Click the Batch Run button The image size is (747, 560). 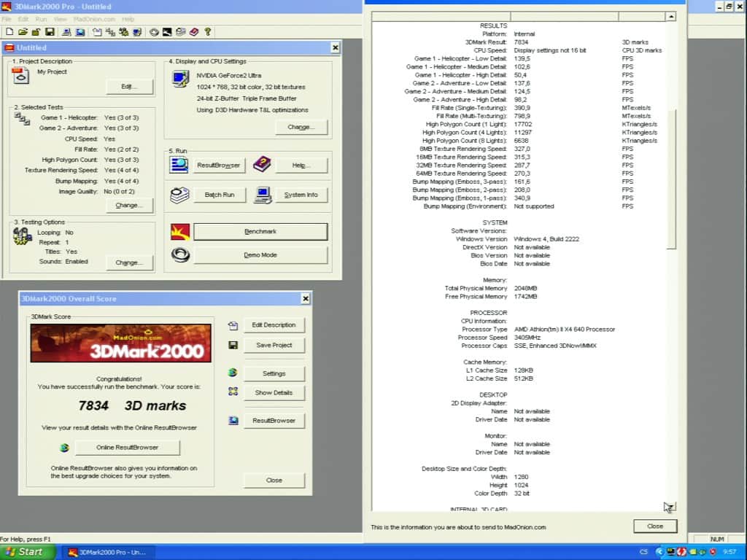coord(220,195)
